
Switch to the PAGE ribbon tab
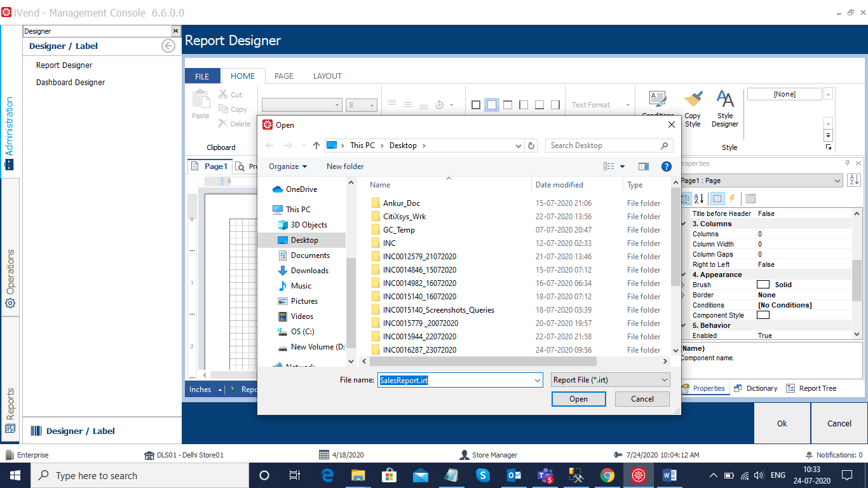(284, 76)
